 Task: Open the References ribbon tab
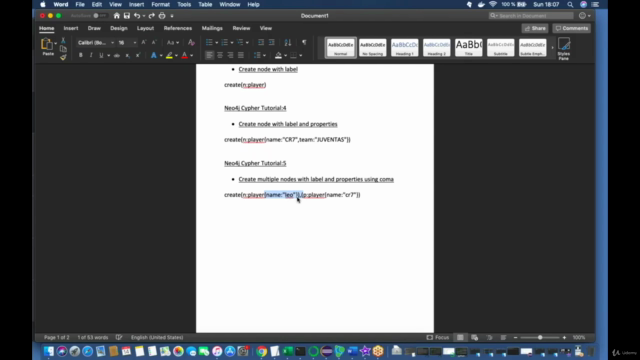[x=178, y=28]
